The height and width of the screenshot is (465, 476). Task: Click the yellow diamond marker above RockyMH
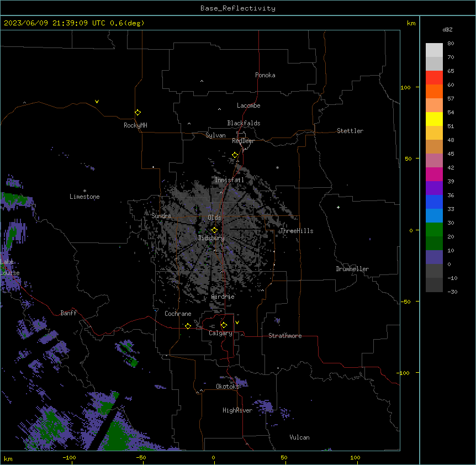pos(138,113)
